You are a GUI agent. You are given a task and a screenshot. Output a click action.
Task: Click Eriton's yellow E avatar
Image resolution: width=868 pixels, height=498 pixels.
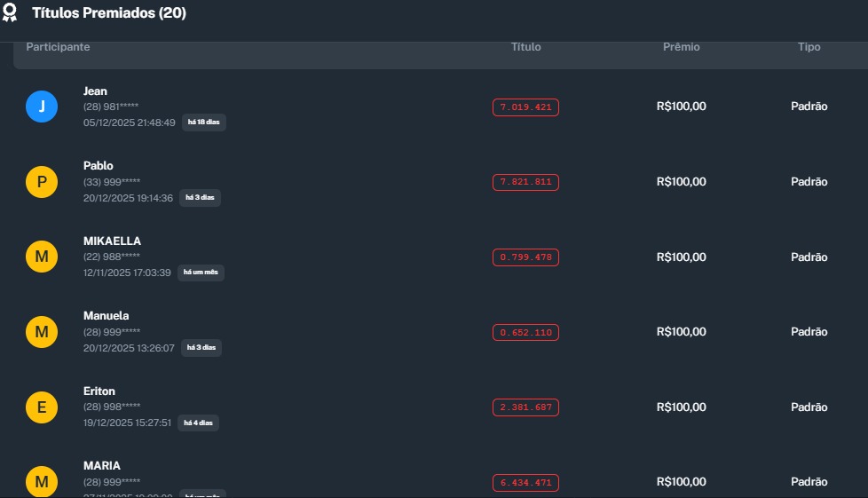click(x=42, y=407)
